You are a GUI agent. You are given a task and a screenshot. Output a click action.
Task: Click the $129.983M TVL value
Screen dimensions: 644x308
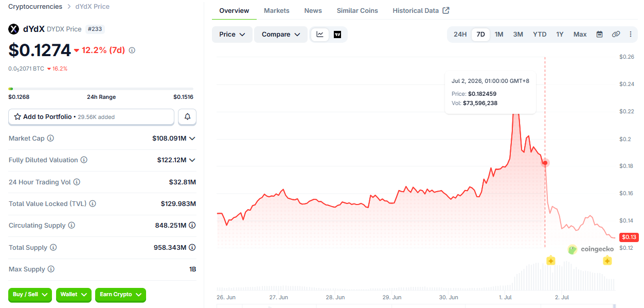point(178,204)
